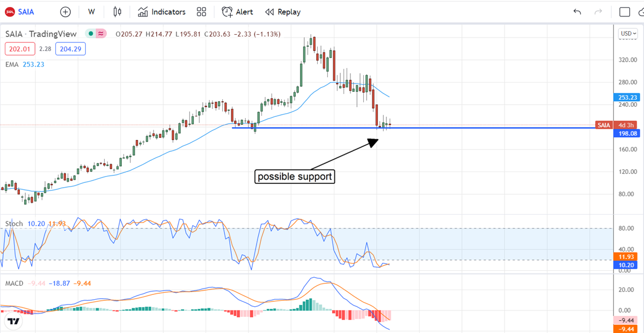Click the red 202.01 sell button
This screenshot has height=333, width=644.
tap(20, 49)
